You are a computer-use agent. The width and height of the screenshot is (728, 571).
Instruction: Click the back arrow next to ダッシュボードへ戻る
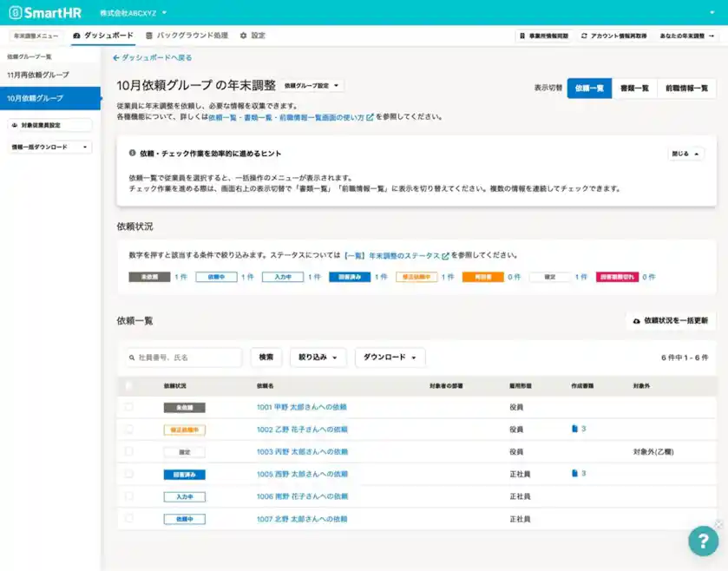[x=115, y=56]
